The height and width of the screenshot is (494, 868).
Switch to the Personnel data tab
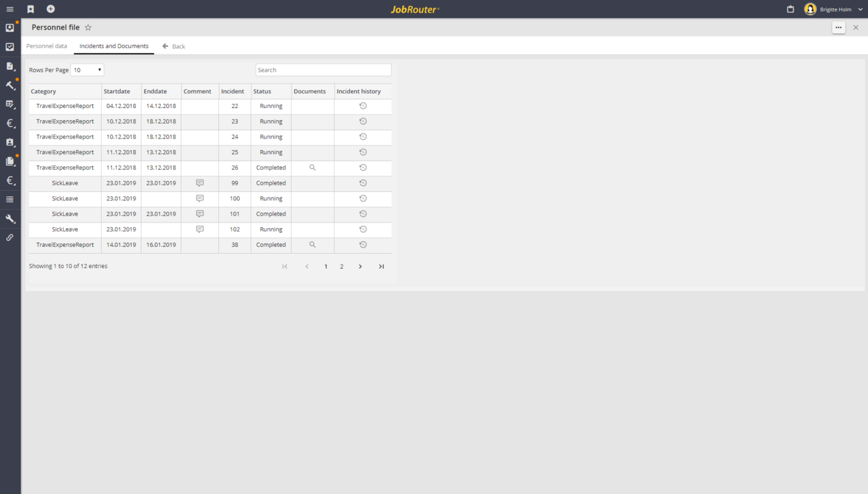[47, 46]
